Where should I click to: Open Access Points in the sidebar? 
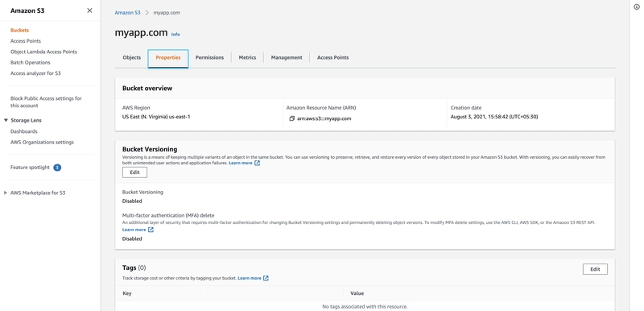(26, 40)
